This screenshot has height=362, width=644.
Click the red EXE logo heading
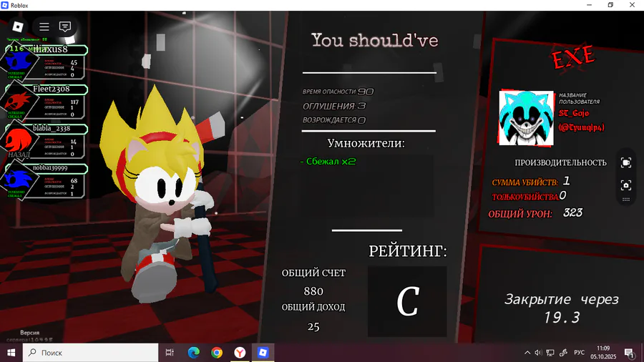click(573, 58)
